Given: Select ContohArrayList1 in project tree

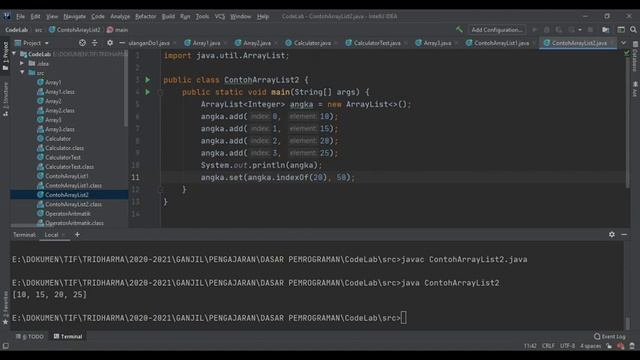Looking at the screenshot, I should point(67,176).
